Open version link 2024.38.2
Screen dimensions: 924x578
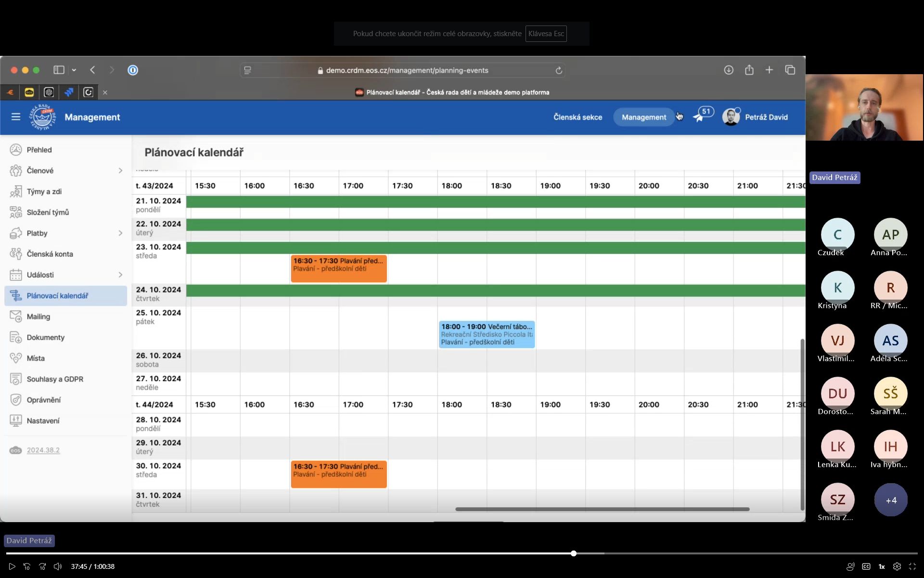(43, 450)
